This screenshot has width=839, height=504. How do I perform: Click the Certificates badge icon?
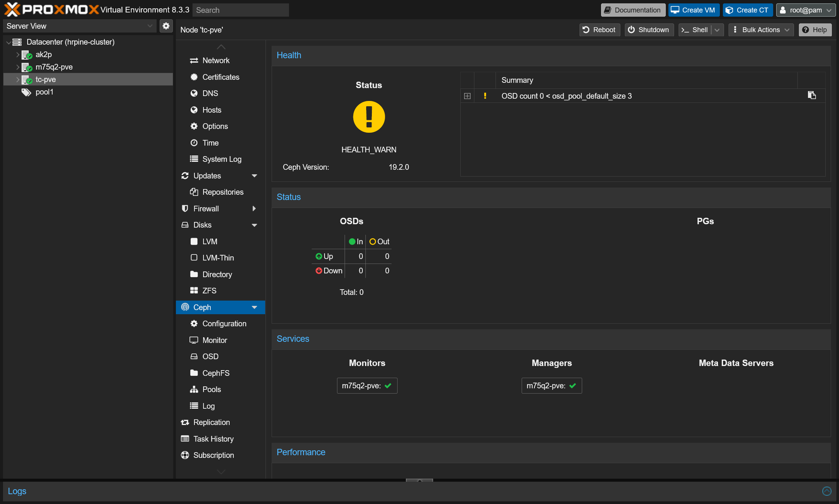(x=194, y=77)
